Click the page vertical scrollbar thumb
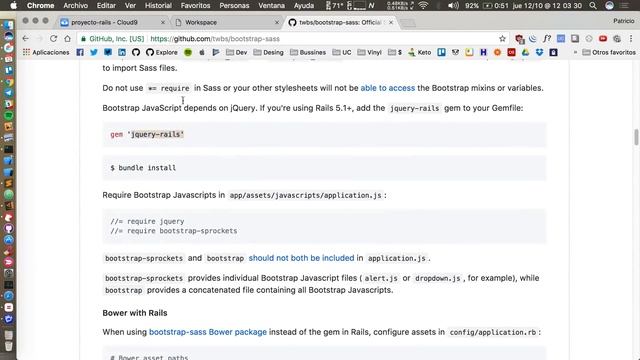 [636, 137]
